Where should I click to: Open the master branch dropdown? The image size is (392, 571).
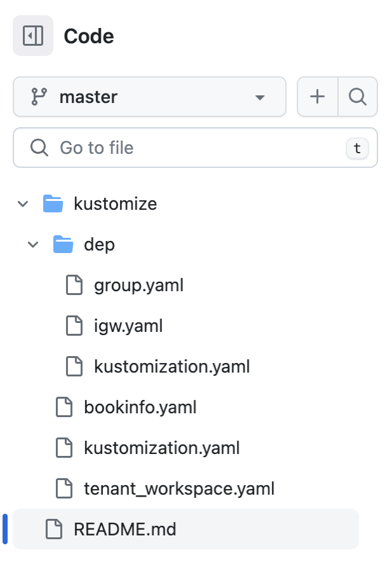pyautogui.click(x=149, y=97)
